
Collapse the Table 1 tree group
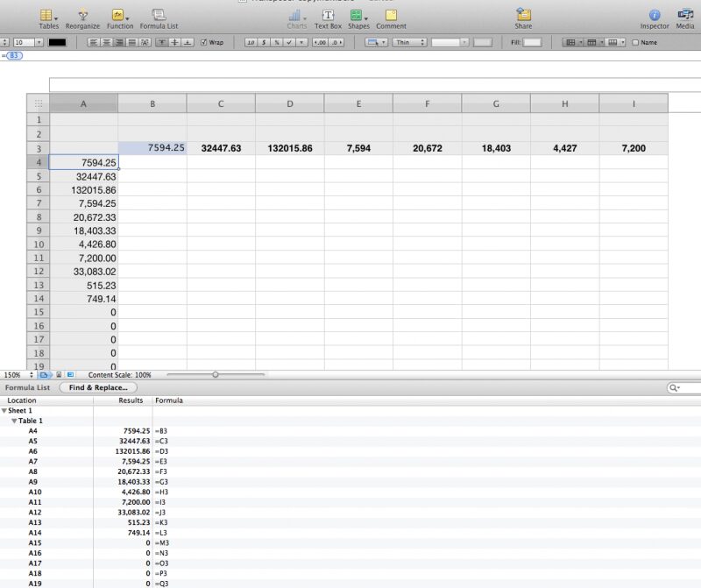[x=13, y=421]
